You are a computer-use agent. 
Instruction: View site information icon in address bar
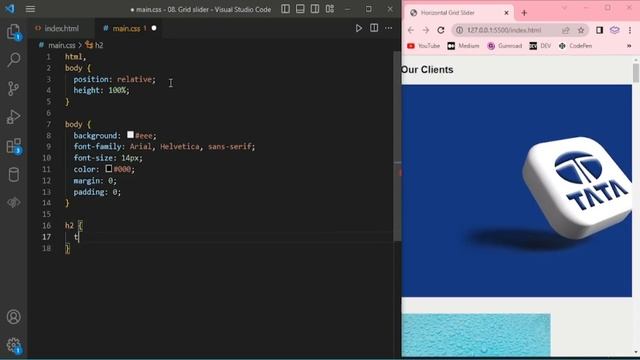(x=459, y=30)
